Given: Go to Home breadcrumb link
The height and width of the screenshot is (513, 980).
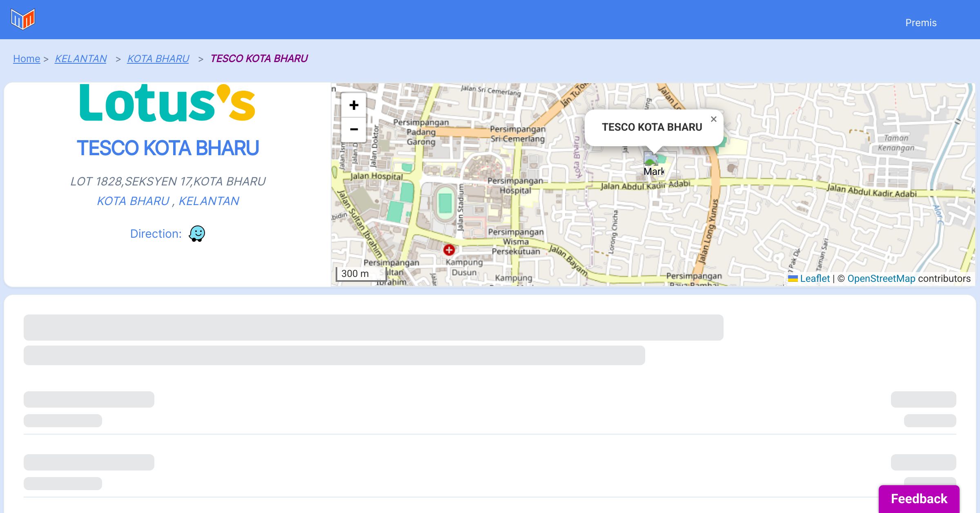Looking at the screenshot, I should tap(27, 59).
